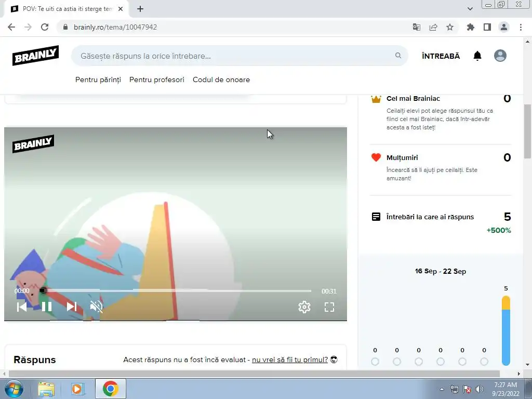Open the Windows Start menu
The width and height of the screenshot is (532, 399).
tap(13, 389)
